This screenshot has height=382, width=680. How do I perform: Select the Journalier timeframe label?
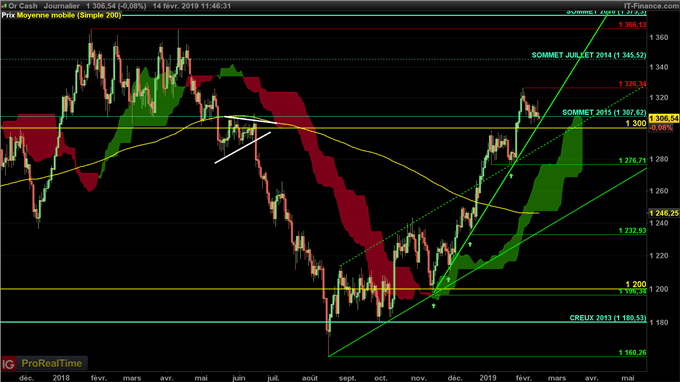61,6
